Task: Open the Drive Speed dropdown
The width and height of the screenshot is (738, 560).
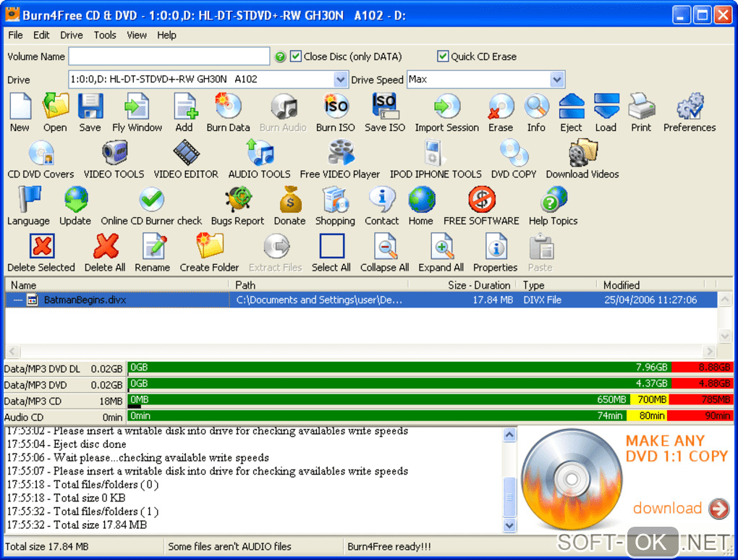Action: pyautogui.click(x=556, y=80)
